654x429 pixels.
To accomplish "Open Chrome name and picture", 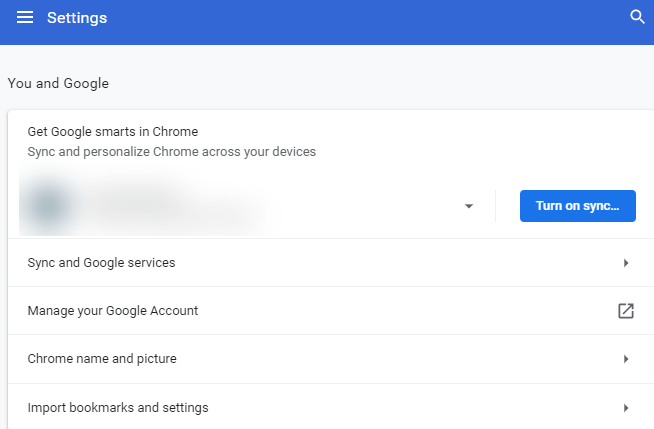I will coord(331,359).
